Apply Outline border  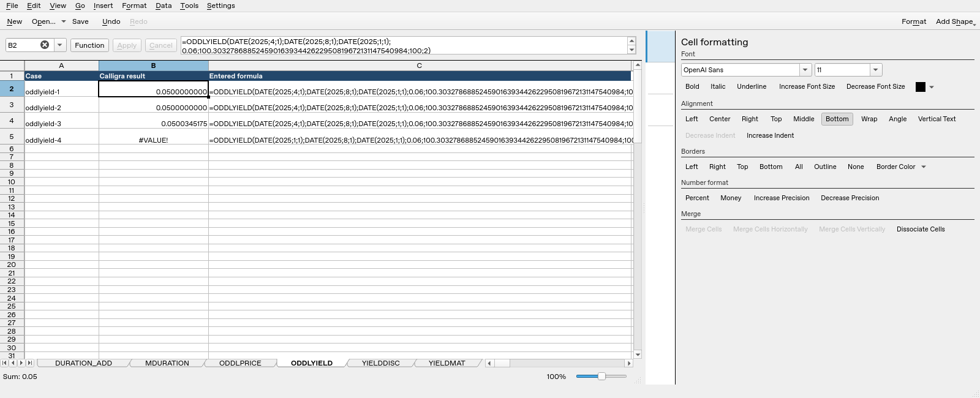(x=825, y=167)
